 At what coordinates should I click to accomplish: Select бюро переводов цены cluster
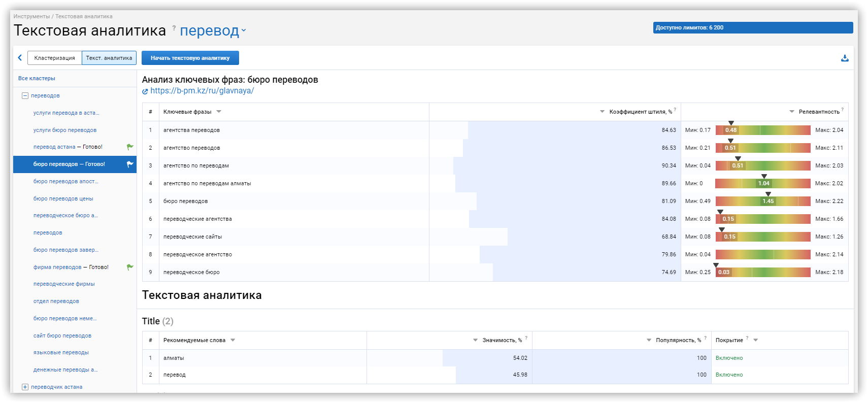point(63,198)
